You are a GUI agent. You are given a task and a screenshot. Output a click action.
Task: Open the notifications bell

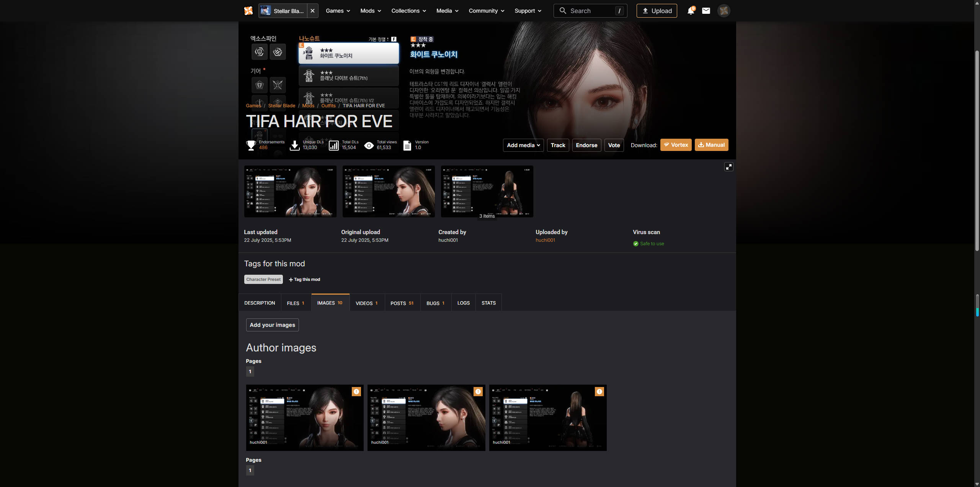click(x=691, y=11)
